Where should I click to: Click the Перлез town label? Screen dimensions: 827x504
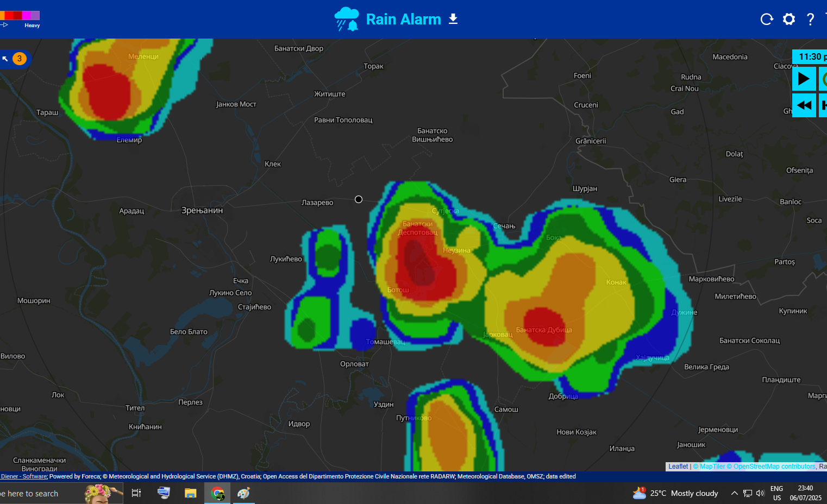[190, 402]
